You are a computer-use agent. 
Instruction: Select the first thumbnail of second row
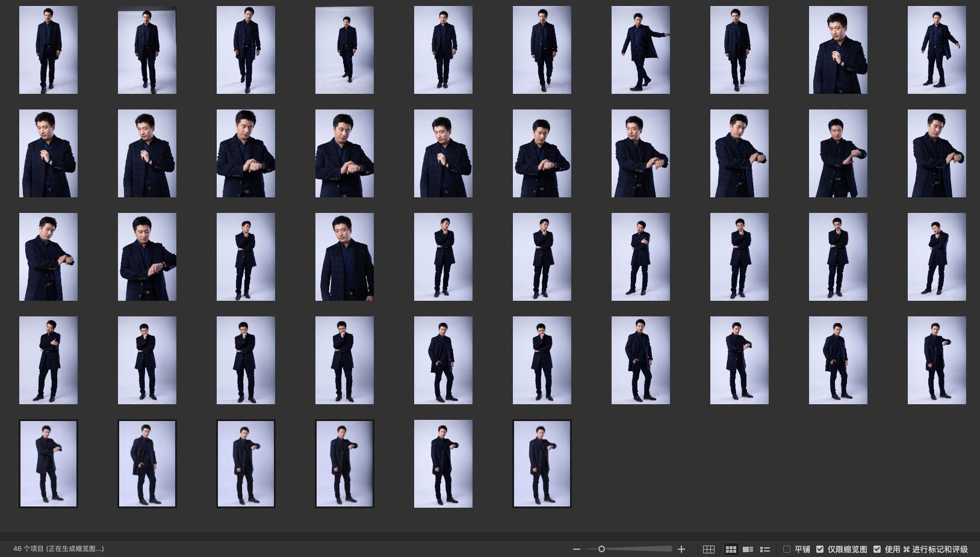click(48, 153)
